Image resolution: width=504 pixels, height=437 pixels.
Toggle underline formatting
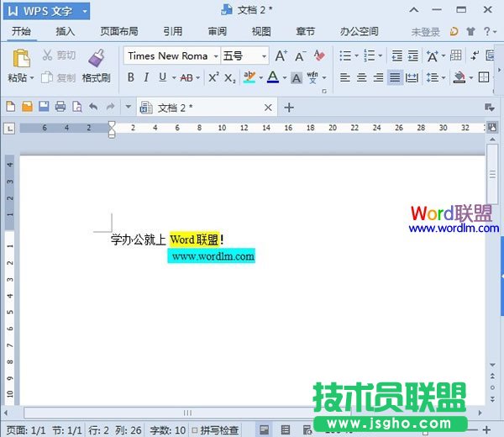163,77
